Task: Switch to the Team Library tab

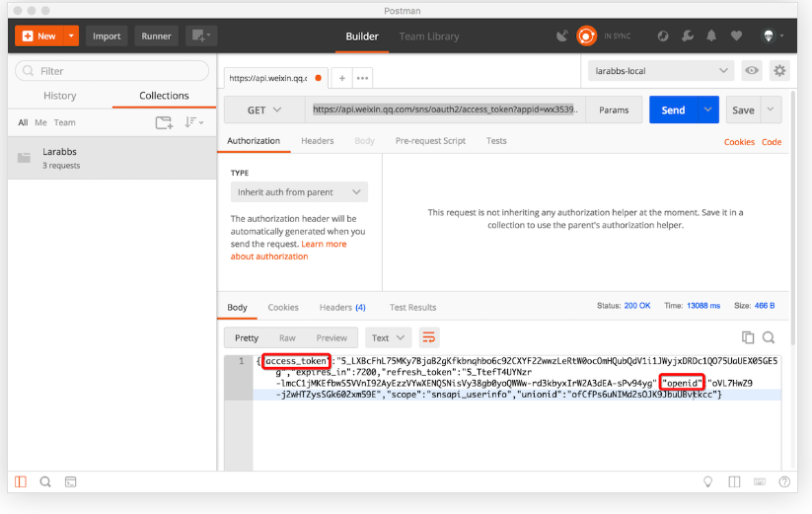Action: (x=429, y=37)
